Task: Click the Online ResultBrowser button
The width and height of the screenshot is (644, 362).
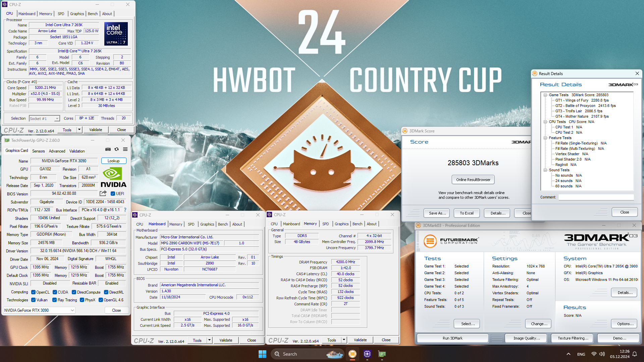Action: (x=473, y=180)
